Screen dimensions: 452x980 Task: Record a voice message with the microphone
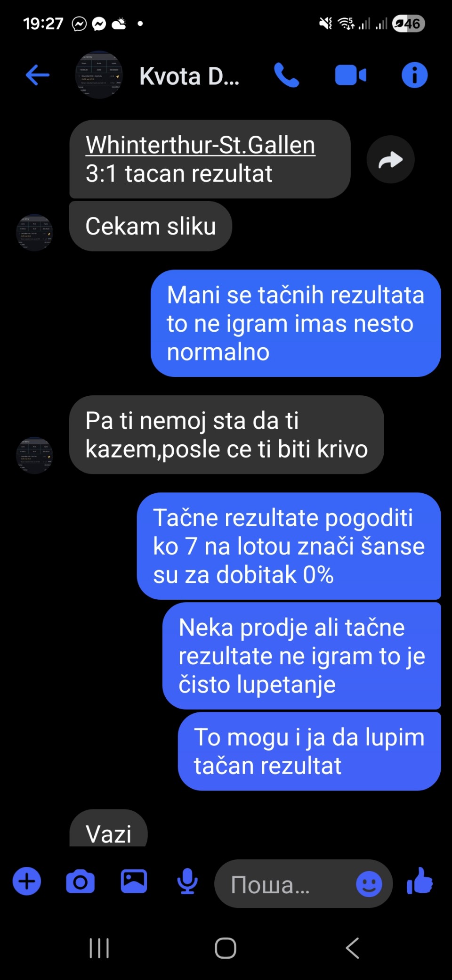(x=187, y=881)
